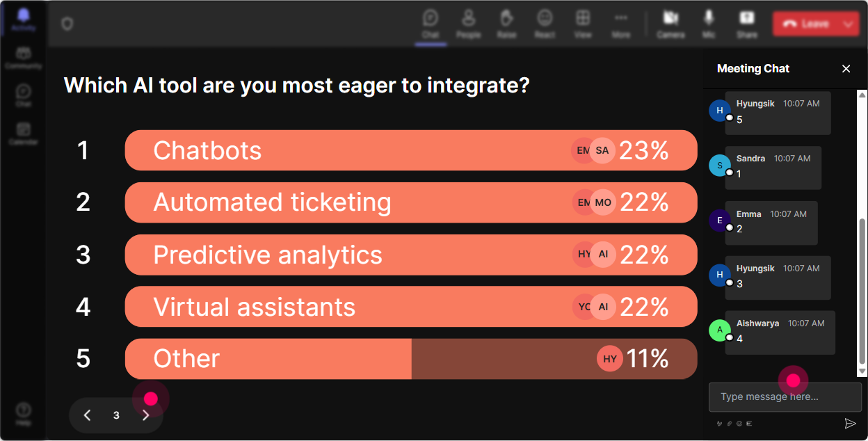Expand the Leave button dropdown arrow
Viewport: 868px width, 441px height.
click(x=848, y=24)
